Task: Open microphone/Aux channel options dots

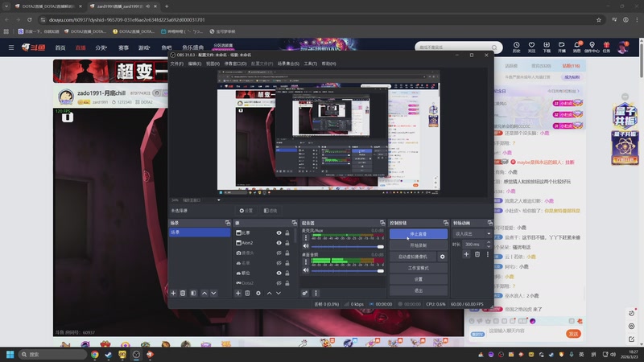Action: 306,237
